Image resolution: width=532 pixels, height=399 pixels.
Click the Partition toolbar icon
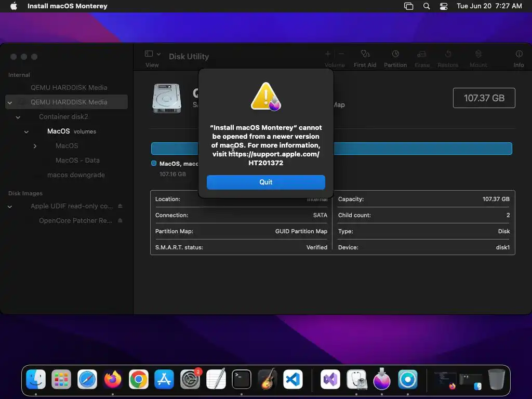[x=395, y=54]
